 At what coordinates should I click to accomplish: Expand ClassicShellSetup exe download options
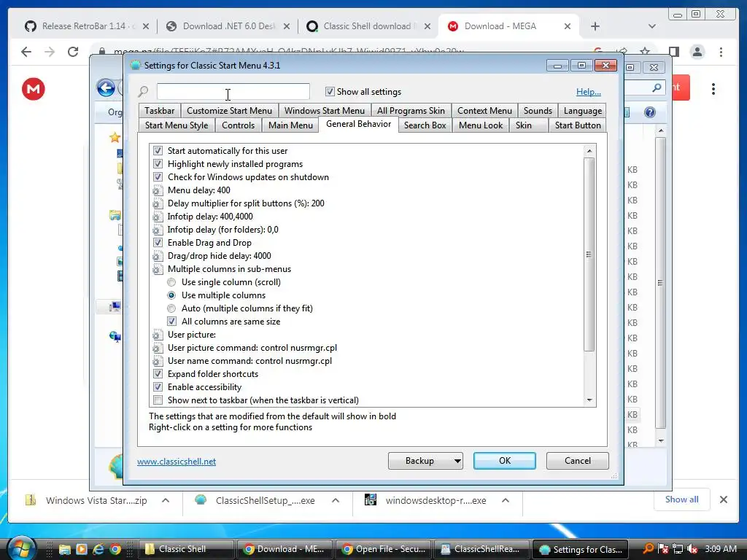(x=336, y=500)
